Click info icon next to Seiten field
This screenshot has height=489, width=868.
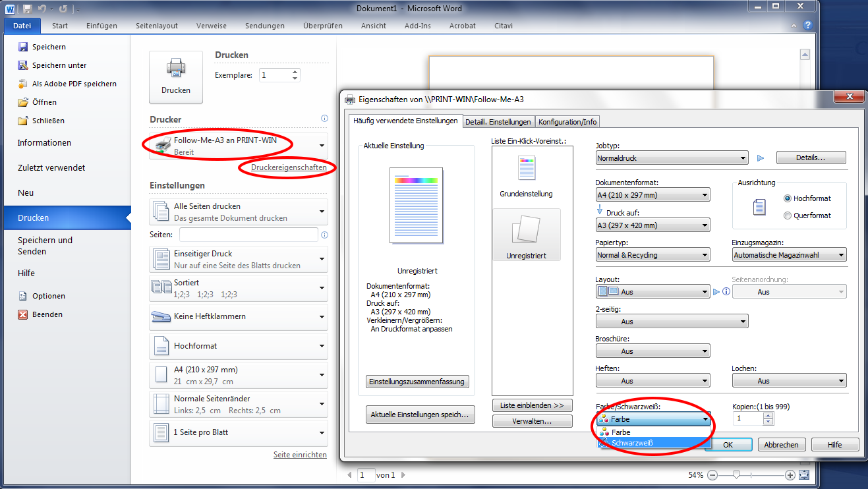coord(324,235)
